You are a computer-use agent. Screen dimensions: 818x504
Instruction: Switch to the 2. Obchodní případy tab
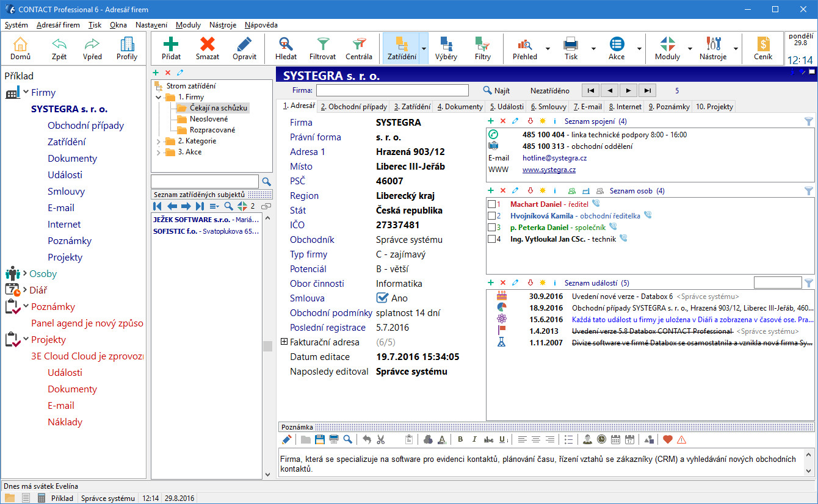(x=354, y=106)
